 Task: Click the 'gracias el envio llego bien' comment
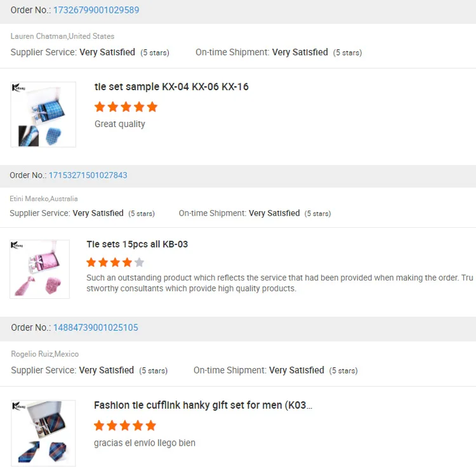pos(145,443)
